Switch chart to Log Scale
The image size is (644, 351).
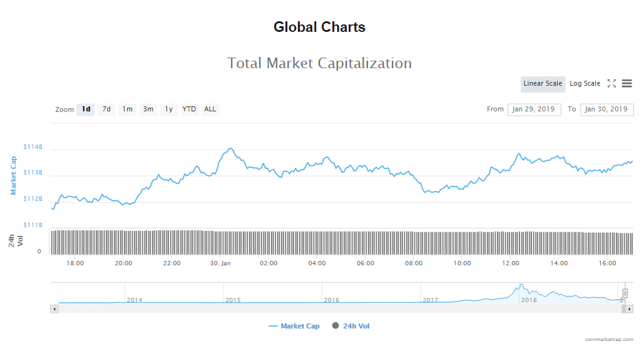point(585,84)
